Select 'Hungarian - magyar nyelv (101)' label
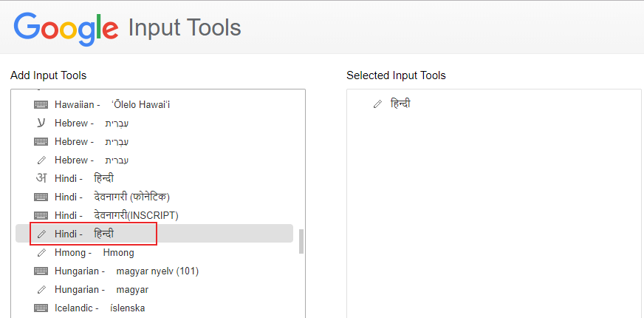The width and height of the screenshot is (644, 318). coord(126,271)
